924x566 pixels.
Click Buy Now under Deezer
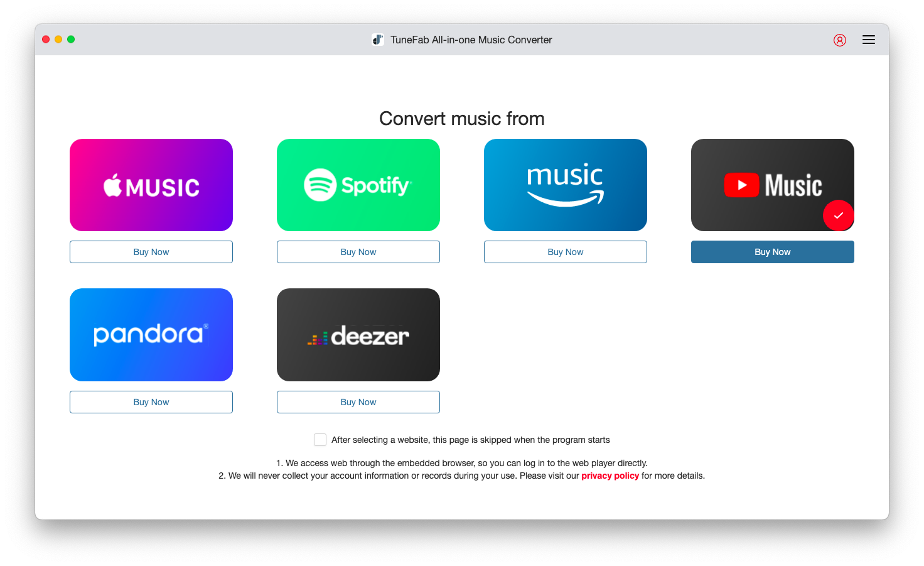pyautogui.click(x=358, y=402)
